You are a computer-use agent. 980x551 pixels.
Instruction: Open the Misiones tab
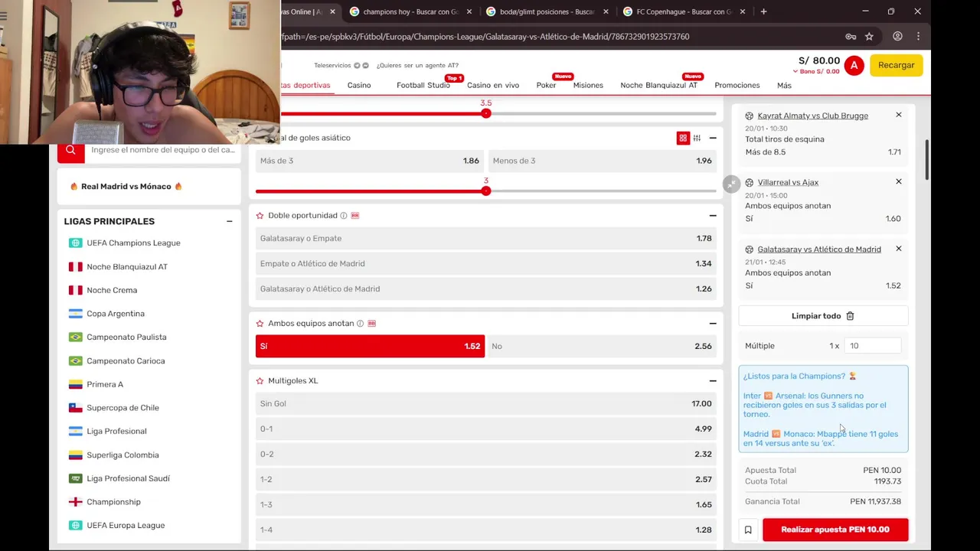[588, 85]
